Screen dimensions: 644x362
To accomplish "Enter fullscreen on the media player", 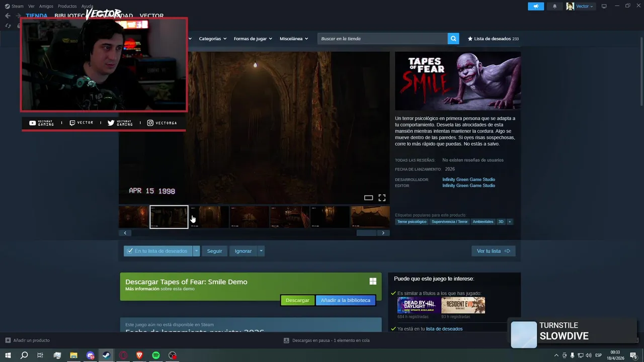I will click(382, 198).
